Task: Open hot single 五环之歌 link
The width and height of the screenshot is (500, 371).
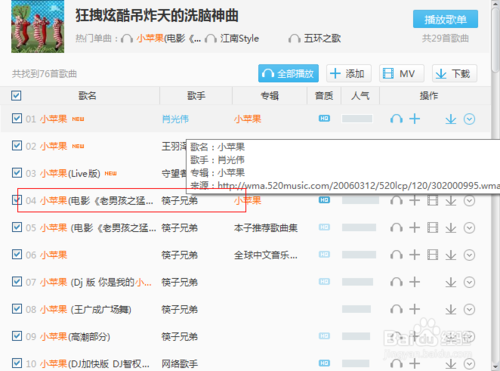Action: (322, 39)
